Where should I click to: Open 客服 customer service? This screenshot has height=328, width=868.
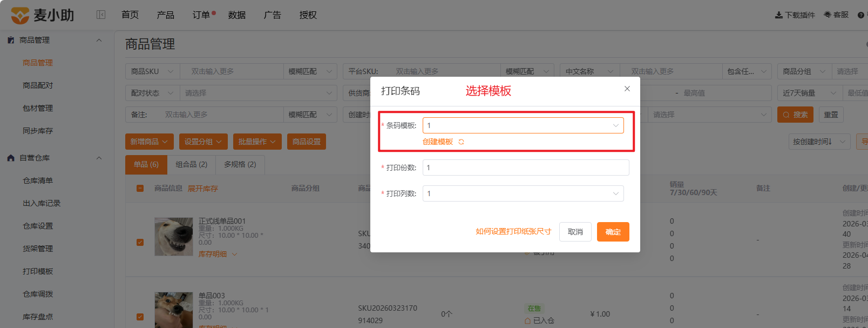(x=836, y=15)
